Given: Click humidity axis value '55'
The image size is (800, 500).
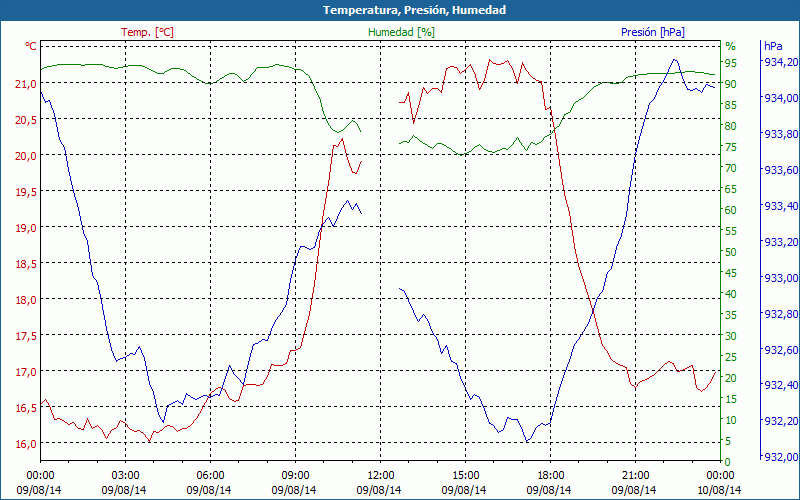Looking at the screenshot, I should click(x=731, y=231).
